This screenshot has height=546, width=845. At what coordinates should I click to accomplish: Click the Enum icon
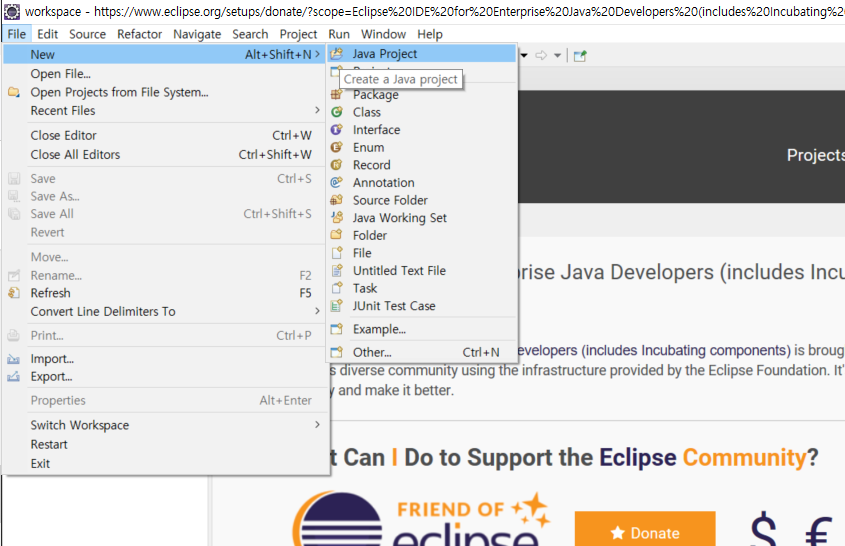point(337,147)
